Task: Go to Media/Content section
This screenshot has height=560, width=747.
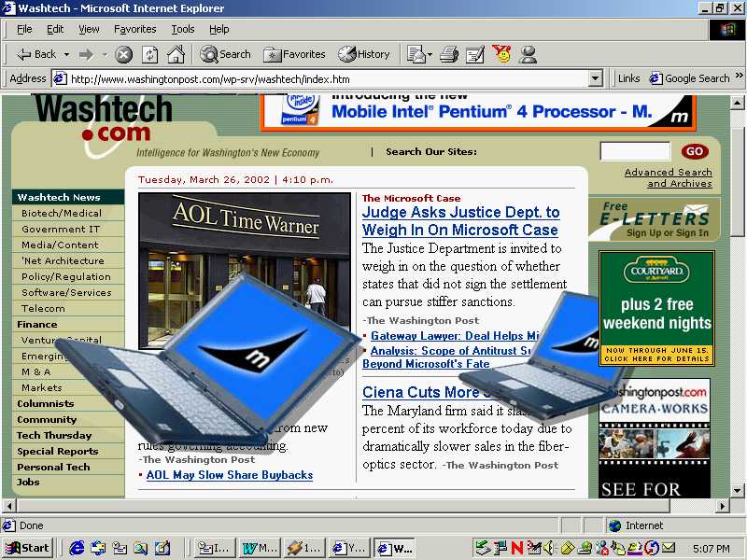Action: pos(60,245)
